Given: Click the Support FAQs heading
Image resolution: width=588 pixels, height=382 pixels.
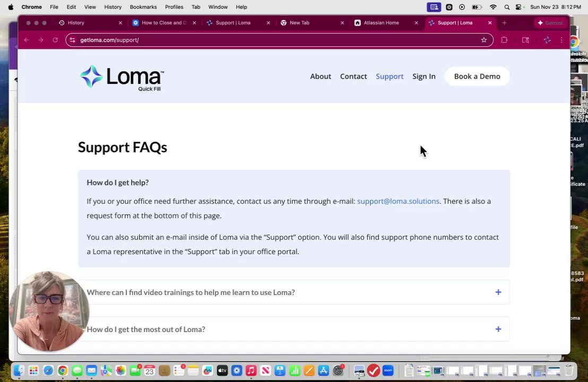Looking at the screenshot, I should point(122,147).
